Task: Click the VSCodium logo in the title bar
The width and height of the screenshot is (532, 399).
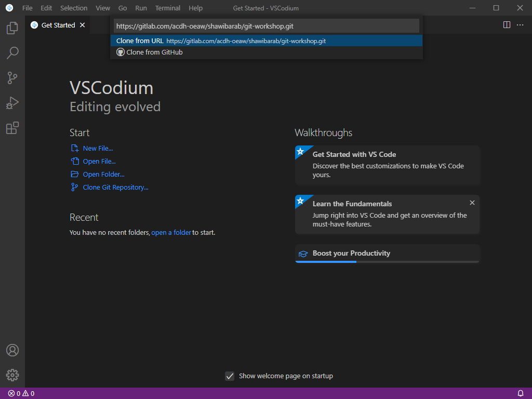Action: (x=9, y=8)
